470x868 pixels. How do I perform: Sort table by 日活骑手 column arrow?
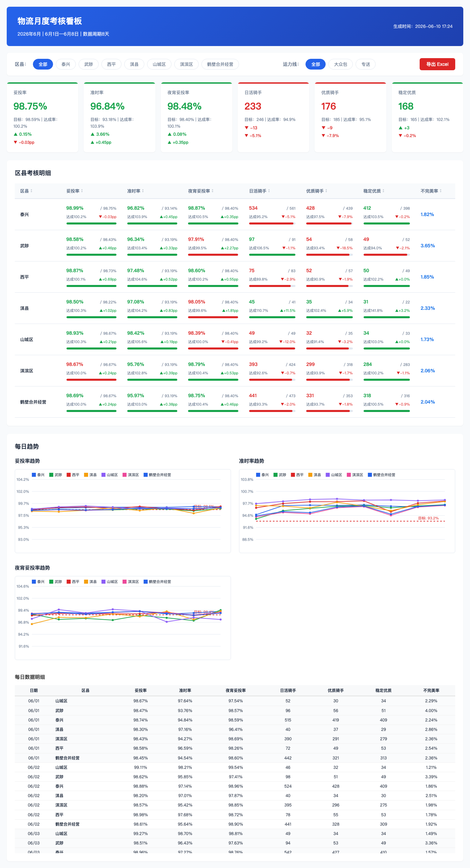269,191
